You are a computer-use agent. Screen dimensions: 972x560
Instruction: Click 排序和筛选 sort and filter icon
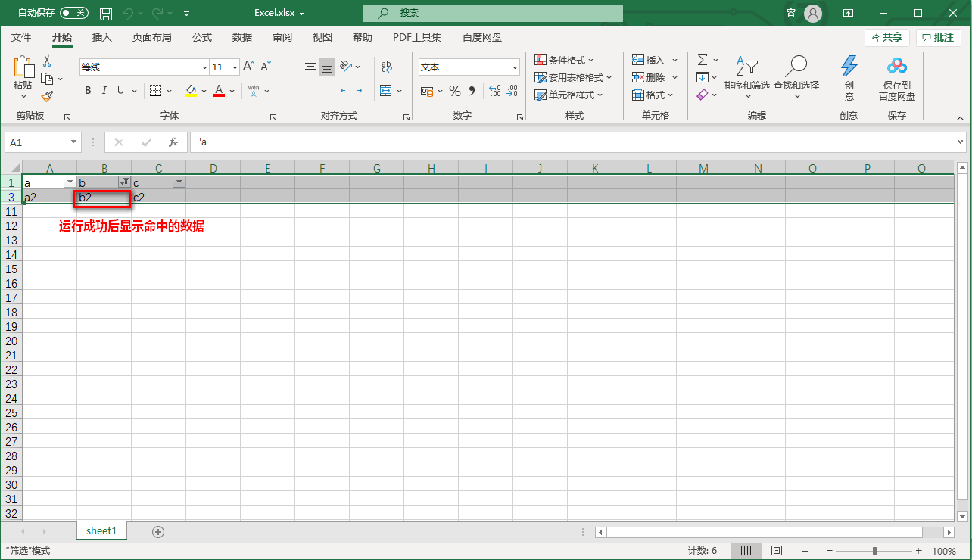(747, 67)
